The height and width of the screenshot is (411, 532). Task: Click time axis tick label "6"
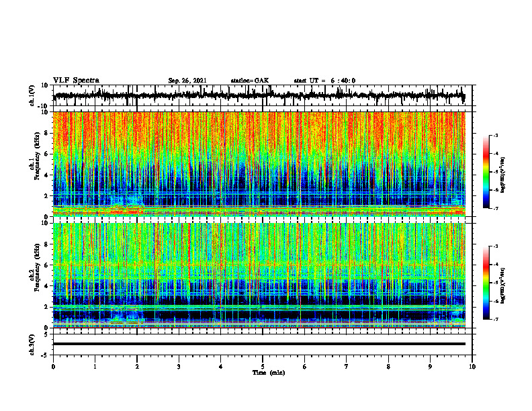tap(305, 367)
